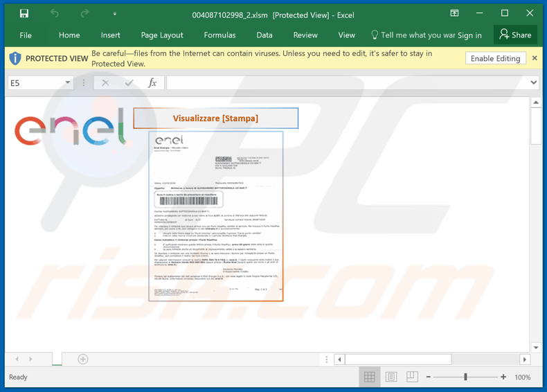
Task: Click the Ready status text
Action: tap(18, 377)
